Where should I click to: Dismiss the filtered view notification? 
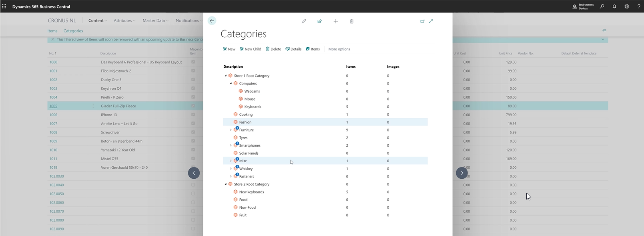(53, 40)
